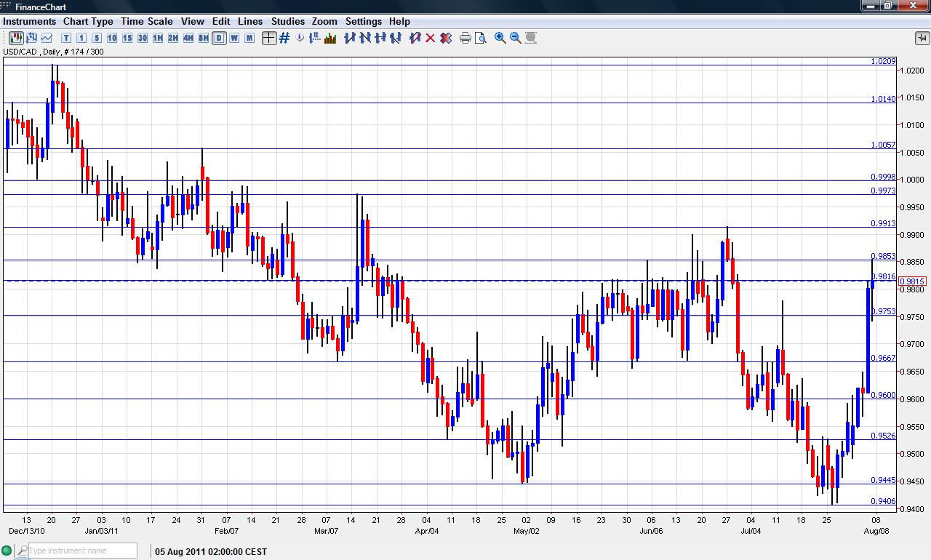Click the 0.9913 horizontal line label

click(883, 223)
